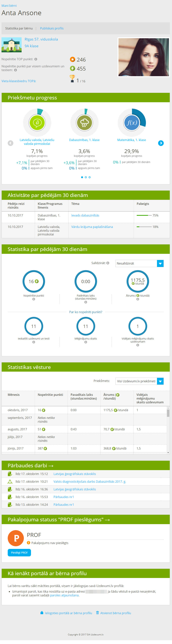Click the hierarchy icon for Valsts diagnosticējošais darbs
172x644 pixels.
click(10, 482)
